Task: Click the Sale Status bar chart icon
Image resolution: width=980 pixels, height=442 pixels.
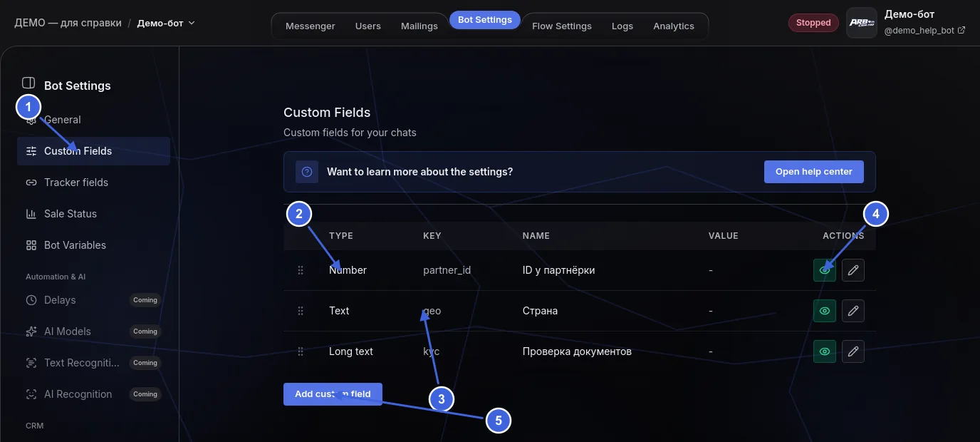Action: point(31,214)
